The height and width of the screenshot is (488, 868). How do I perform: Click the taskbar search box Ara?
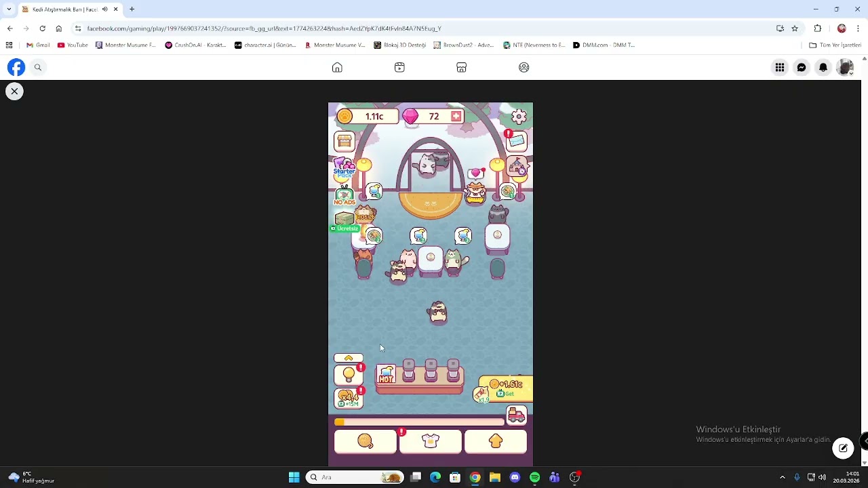(x=355, y=477)
